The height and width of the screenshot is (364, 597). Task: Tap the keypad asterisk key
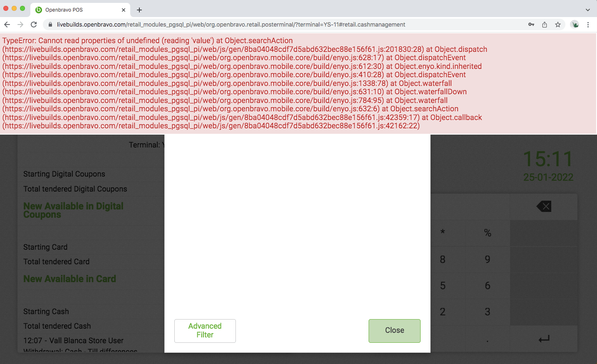point(443,232)
